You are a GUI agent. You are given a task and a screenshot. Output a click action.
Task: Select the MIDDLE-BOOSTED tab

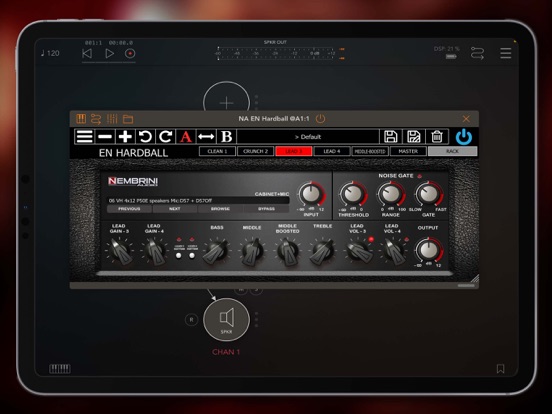pyautogui.click(x=370, y=151)
